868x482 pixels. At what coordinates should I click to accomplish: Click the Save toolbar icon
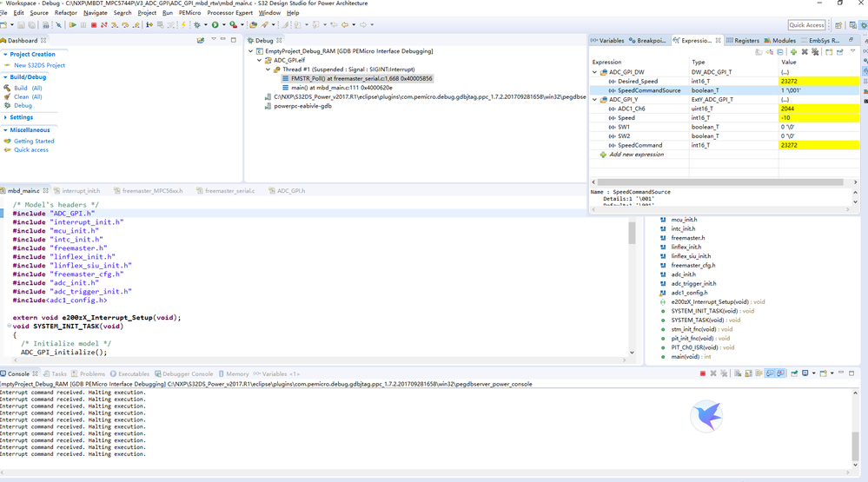click(21, 25)
